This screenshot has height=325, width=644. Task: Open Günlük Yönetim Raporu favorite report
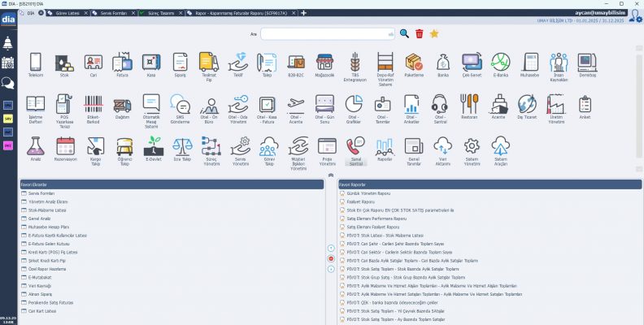coord(368,193)
